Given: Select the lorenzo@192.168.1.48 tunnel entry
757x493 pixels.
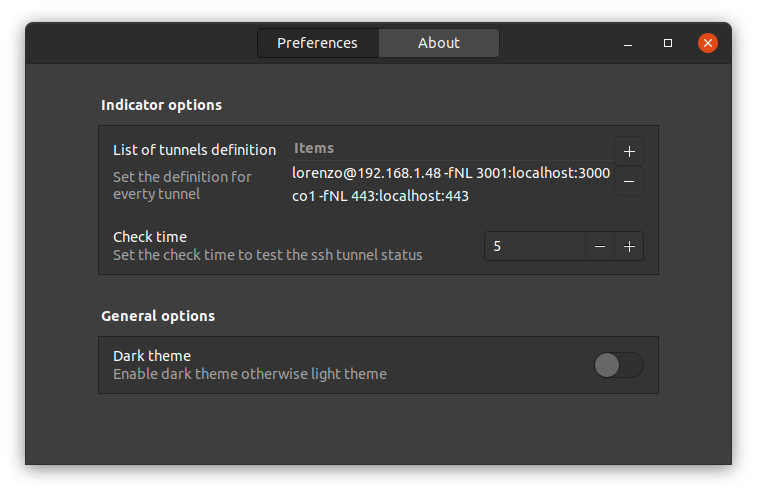Looking at the screenshot, I should 451,173.
